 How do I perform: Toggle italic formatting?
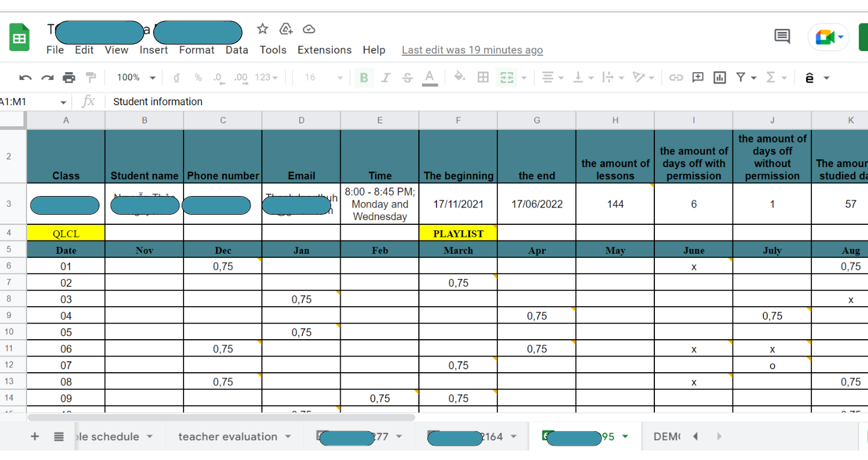click(386, 78)
